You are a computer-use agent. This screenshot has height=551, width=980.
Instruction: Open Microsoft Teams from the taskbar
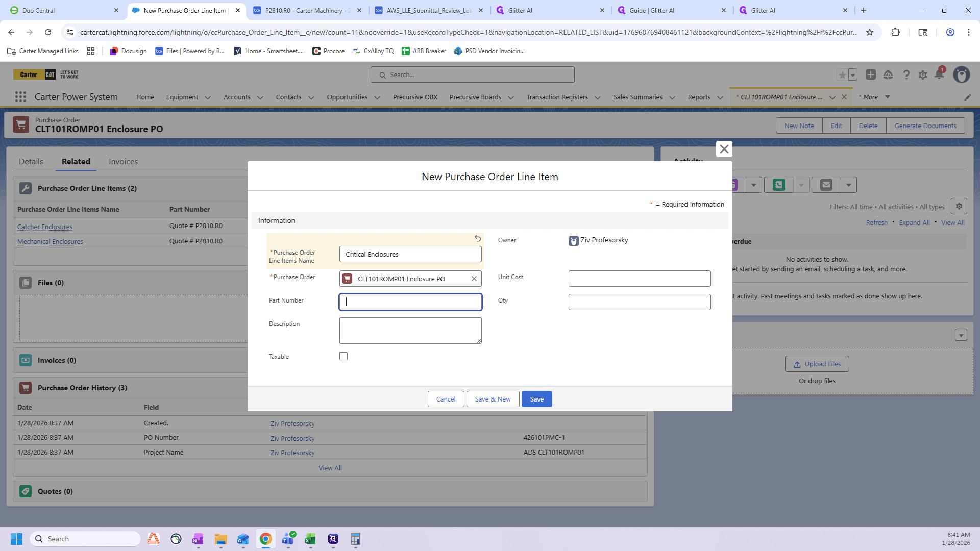(x=288, y=539)
